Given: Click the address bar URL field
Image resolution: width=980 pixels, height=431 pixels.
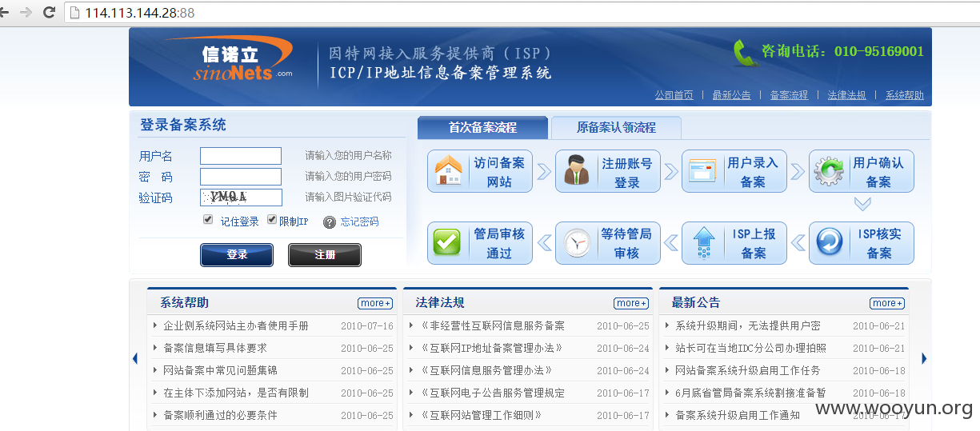Looking at the screenshot, I should 520,13.
